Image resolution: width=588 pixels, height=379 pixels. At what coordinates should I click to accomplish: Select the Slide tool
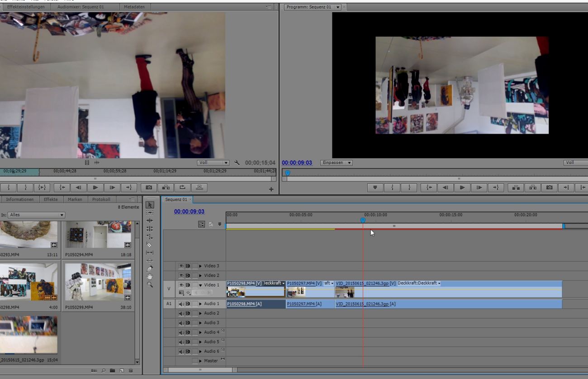pyautogui.click(x=150, y=261)
